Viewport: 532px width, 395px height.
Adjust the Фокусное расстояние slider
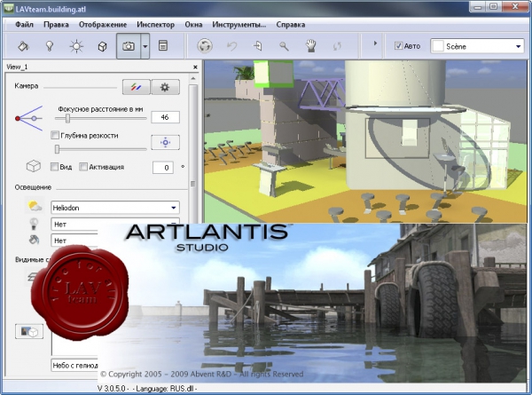(x=67, y=118)
